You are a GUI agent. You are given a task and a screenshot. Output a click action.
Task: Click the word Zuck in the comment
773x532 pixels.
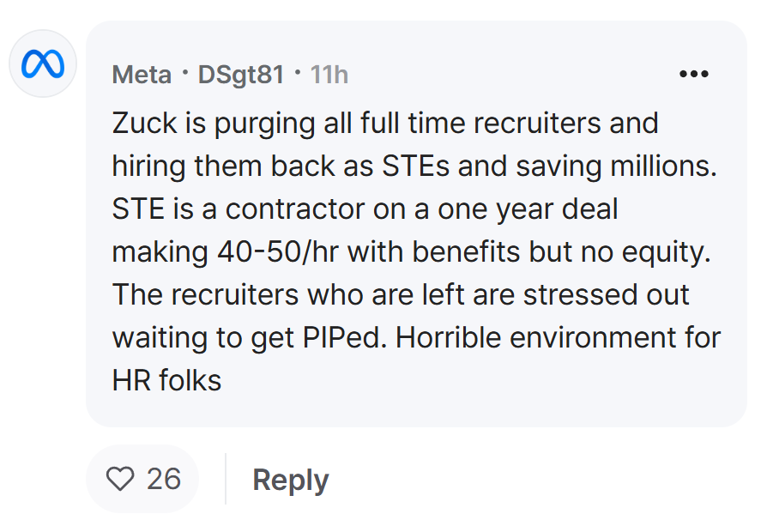(x=144, y=123)
